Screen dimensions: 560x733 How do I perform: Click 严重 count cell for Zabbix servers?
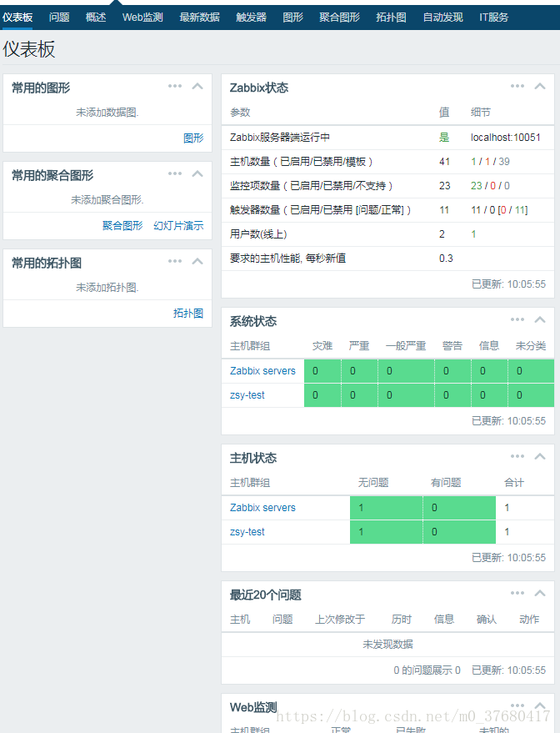pyautogui.click(x=360, y=371)
